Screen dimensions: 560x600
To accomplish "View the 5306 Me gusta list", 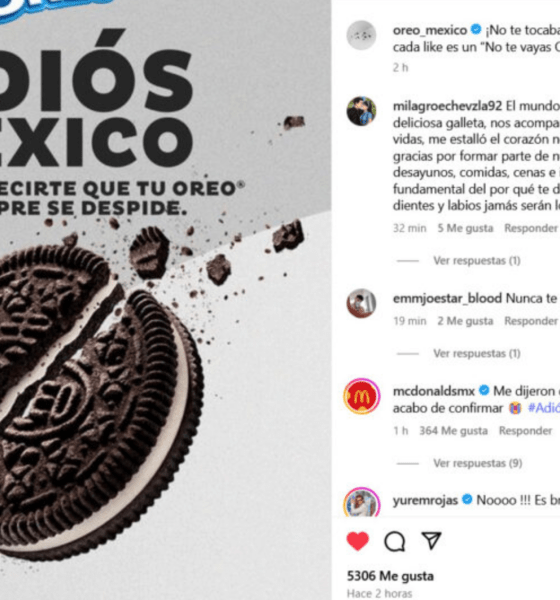I will tap(390, 576).
